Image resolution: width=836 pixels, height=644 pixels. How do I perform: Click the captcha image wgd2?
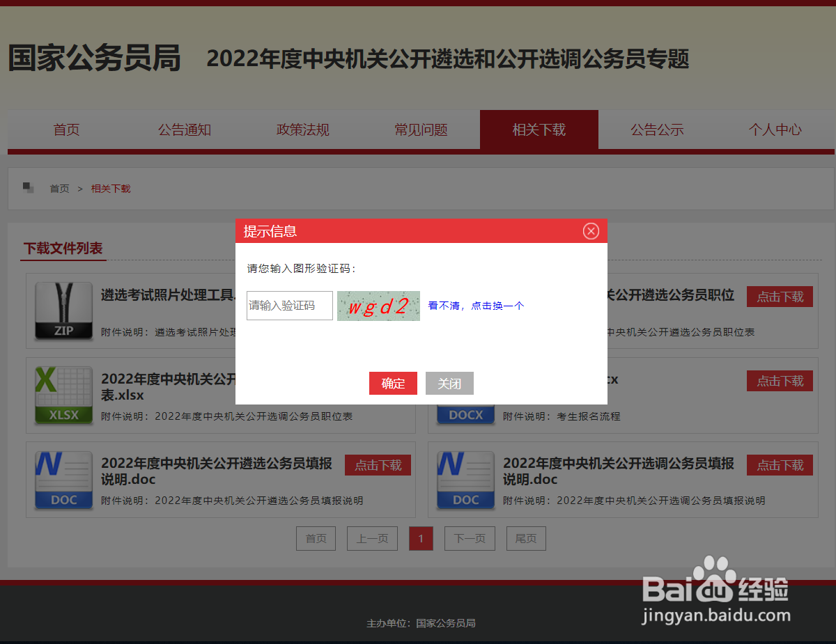point(378,306)
